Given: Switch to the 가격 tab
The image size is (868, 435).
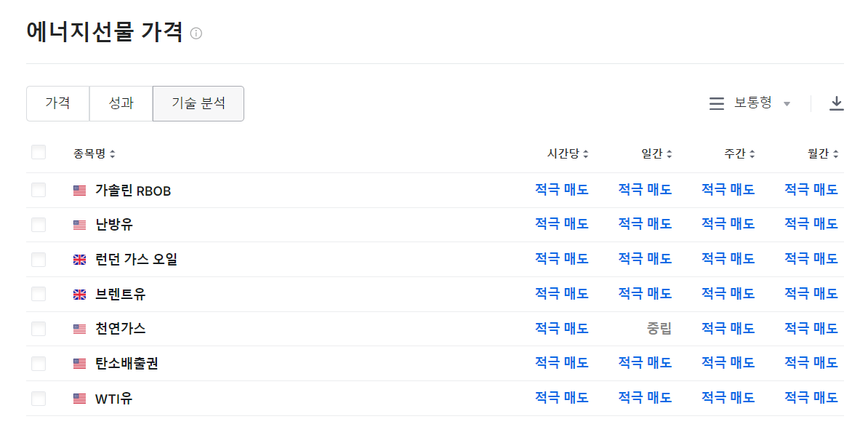Looking at the screenshot, I should point(57,103).
